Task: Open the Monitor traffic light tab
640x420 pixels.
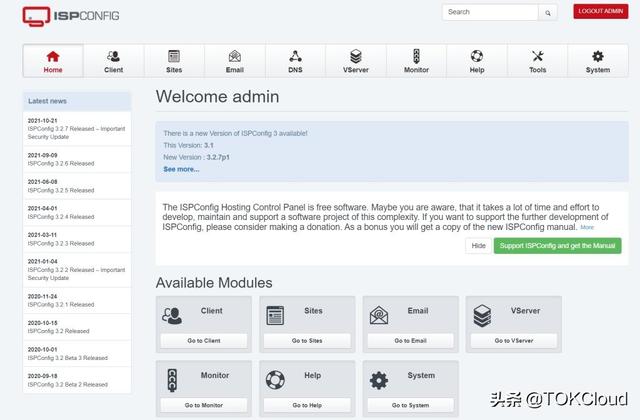Action: pyautogui.click(x=416, y=61)
